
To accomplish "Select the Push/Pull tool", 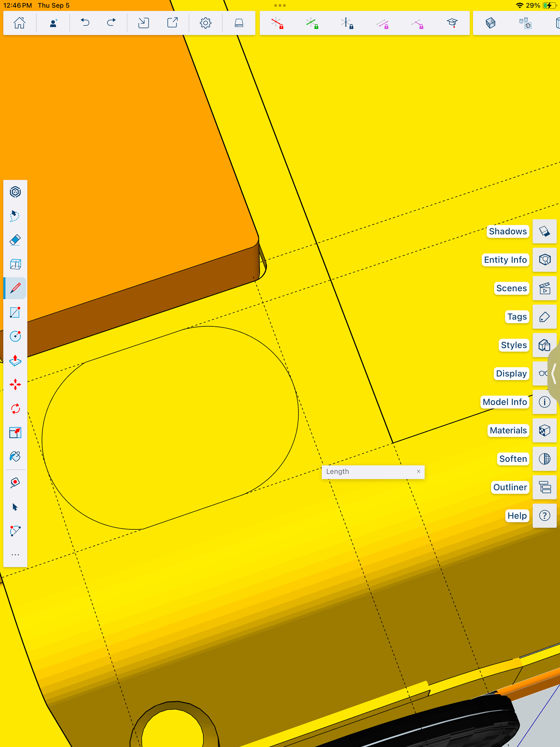I will coord(15,361).
